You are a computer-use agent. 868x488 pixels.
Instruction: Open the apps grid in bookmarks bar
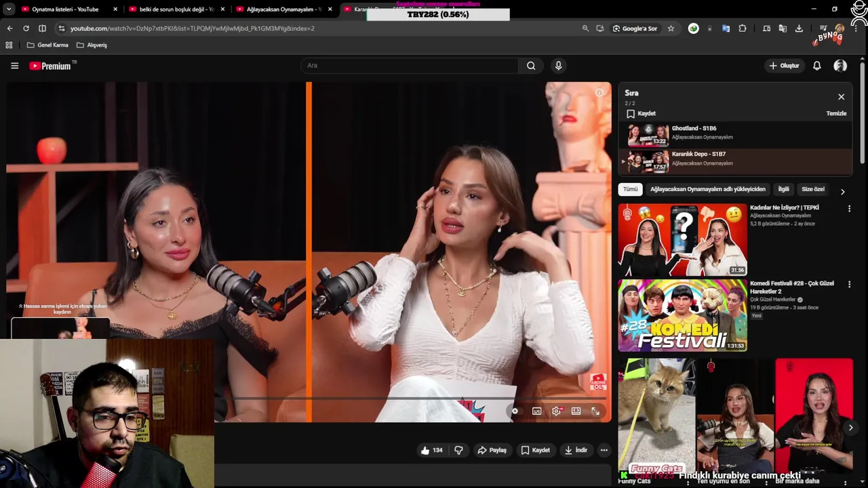[9, 45]
